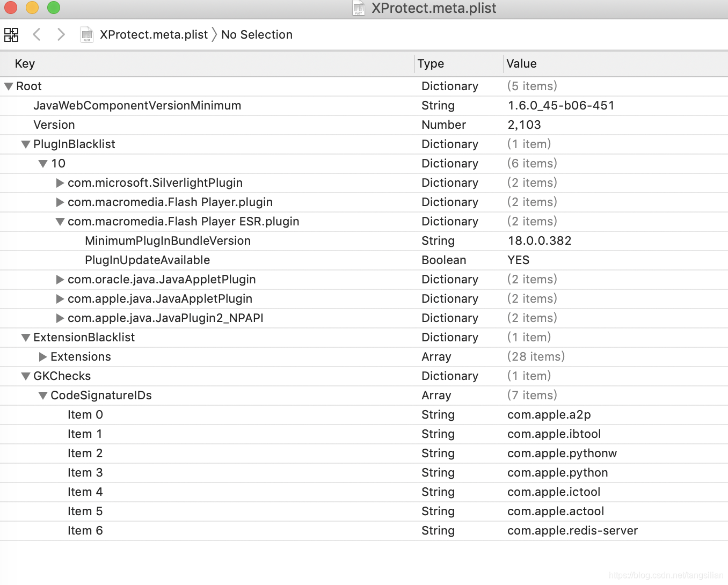728x585 pixels.
Task: Click Array type of Extensions row
Action: coord(436,357)
